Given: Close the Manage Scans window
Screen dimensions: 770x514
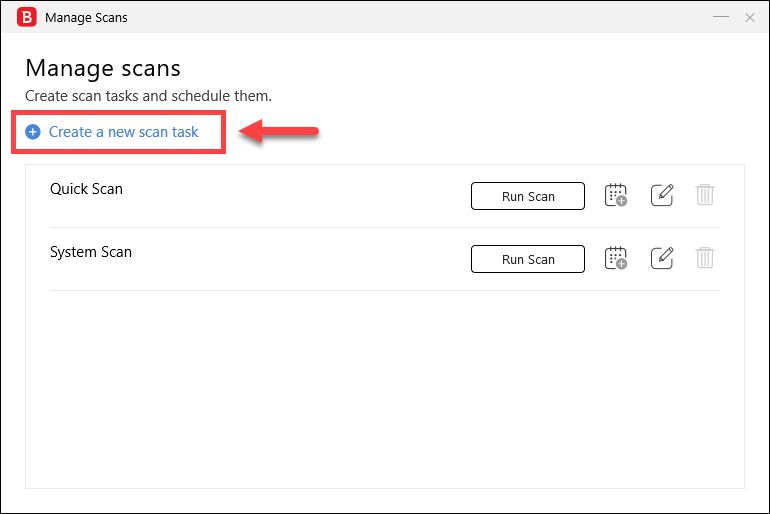Looking at the screenshot, I should point(749,18).
